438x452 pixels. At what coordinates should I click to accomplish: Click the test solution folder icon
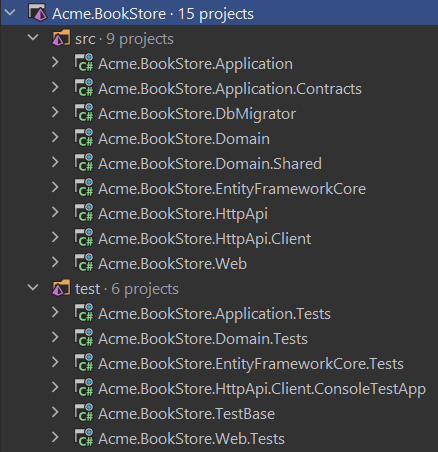[x=61, y=288]
